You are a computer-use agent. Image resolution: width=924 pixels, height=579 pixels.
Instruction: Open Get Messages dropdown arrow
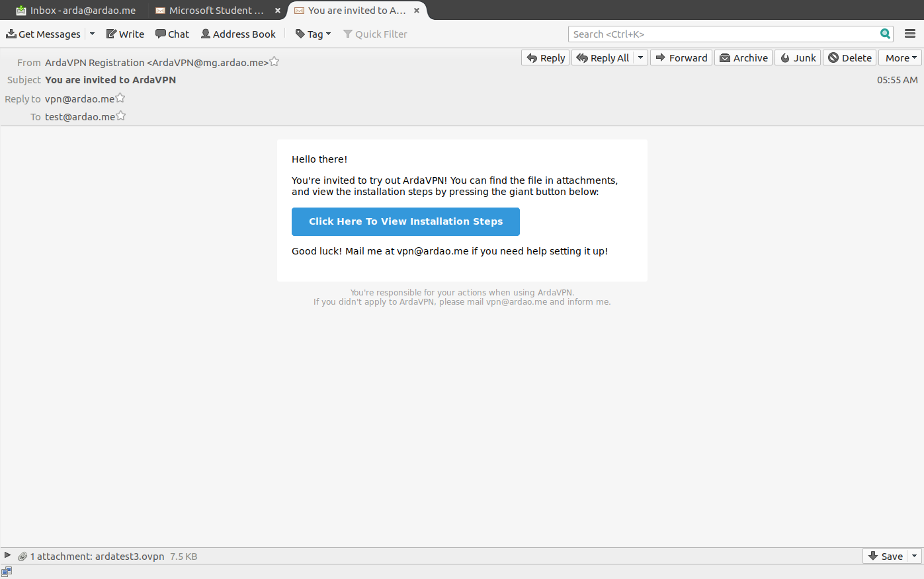coord(92,34)
